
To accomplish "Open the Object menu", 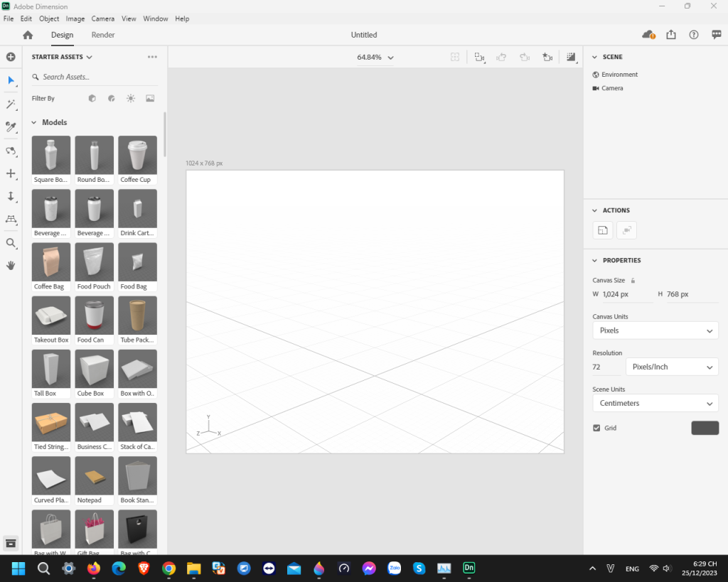I will point(49,18).
